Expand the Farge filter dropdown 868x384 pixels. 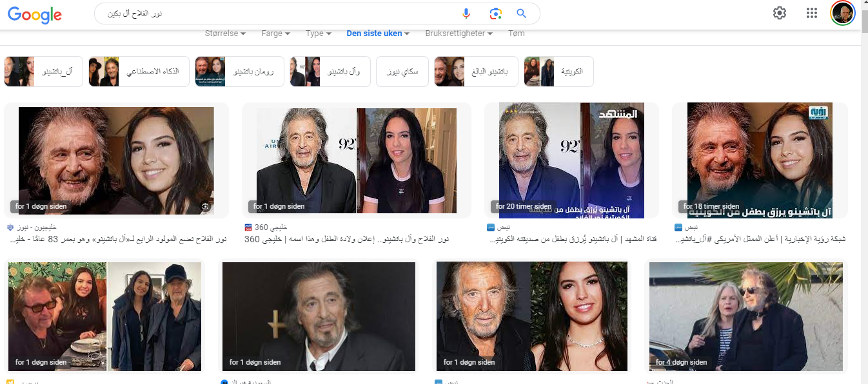pyautogui.click(x=275, y=34)
